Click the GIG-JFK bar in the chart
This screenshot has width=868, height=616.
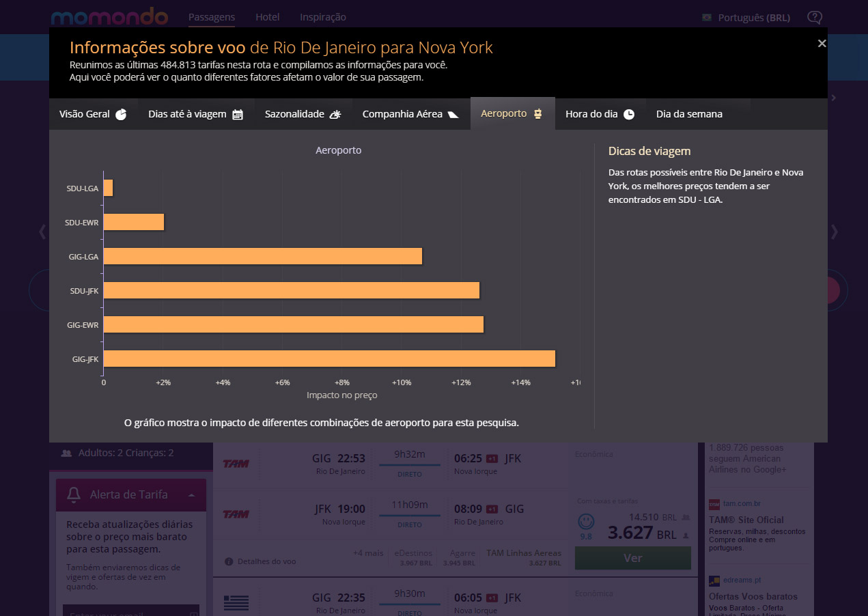[328, 359]
